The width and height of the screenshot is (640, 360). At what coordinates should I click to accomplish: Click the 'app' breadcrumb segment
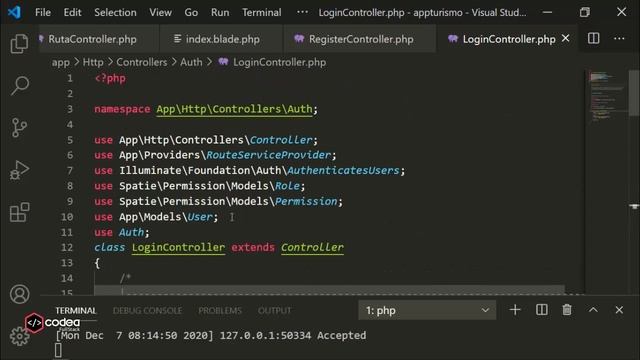[60, 62]
